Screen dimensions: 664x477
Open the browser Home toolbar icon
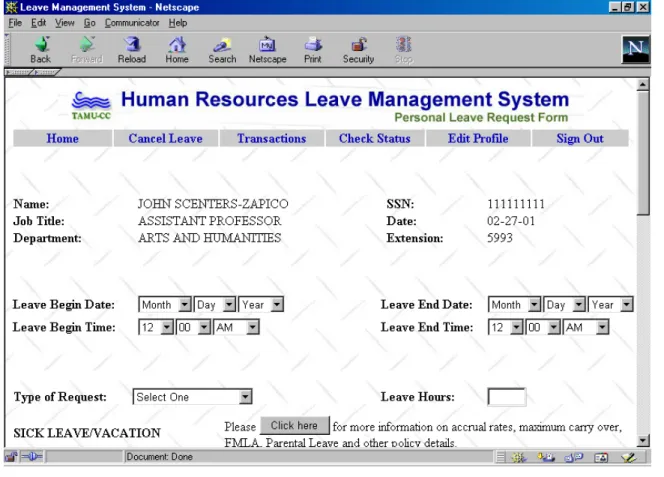pos(177,50)
